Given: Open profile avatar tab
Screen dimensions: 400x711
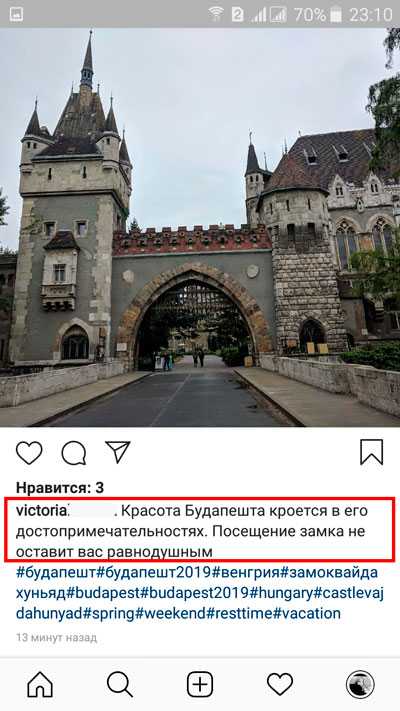Looking at the screenshot, I should click(x=360, y=684).
